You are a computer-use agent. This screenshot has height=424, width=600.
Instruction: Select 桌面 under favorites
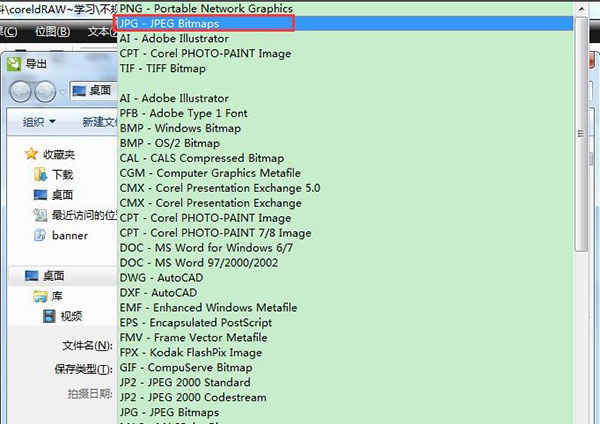[62, 195]
